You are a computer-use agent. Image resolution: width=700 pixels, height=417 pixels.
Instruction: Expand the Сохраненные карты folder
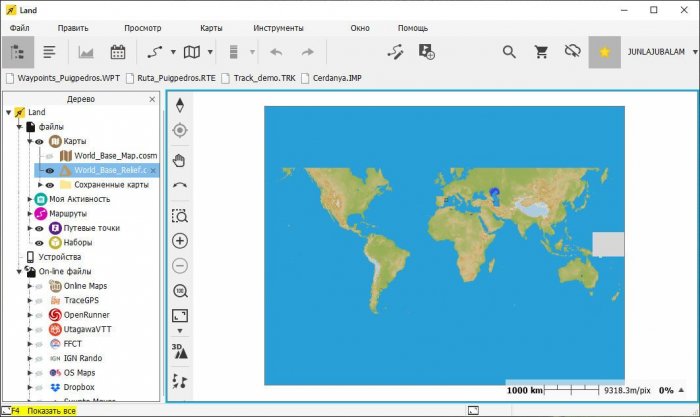point(40,185)
